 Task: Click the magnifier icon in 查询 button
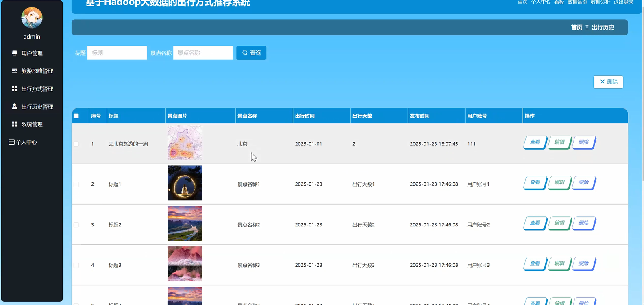(245, 53)
